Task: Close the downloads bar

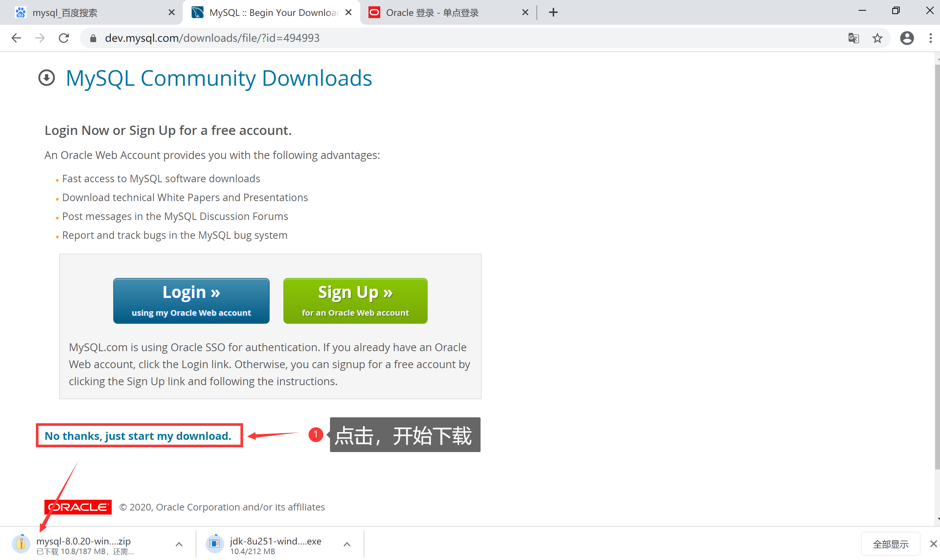Action: 933,544
